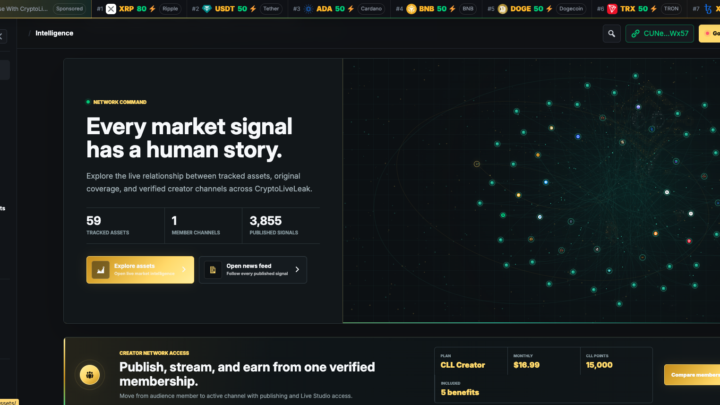
Task: Click the lightning bolt beside ADA 50
Action: [351, 9]
